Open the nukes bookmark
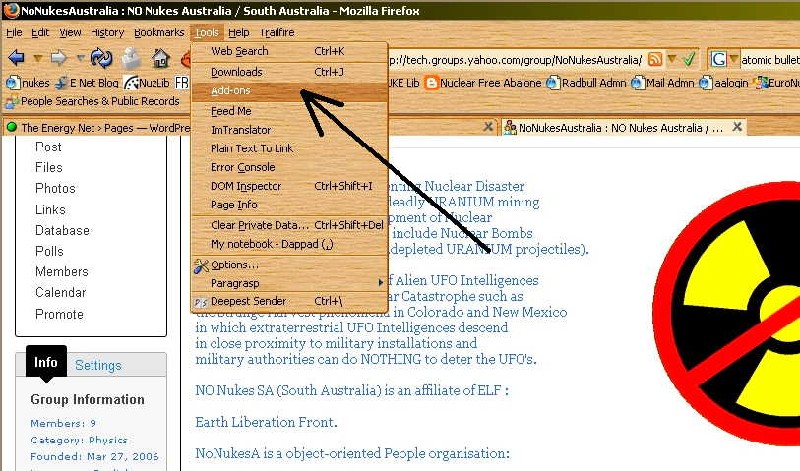Viewport: 800px width, 471px height. pyautogui.click(x=28, y=83)
